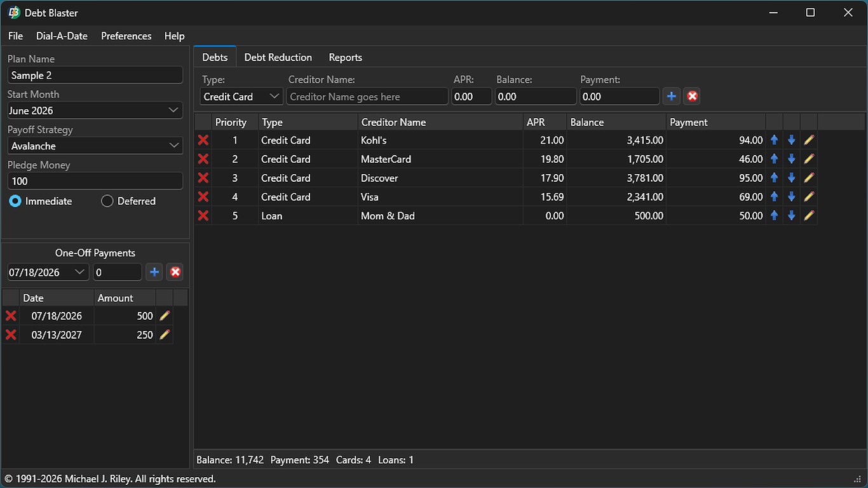Sort one-off payments by Amount header
Image resolution: width=868 pixels, height=488 pixels.
[x=125, y=298]
